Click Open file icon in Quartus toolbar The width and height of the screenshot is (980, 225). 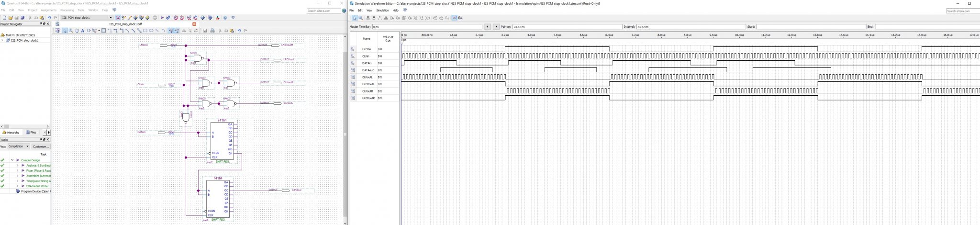click(11, 18)
